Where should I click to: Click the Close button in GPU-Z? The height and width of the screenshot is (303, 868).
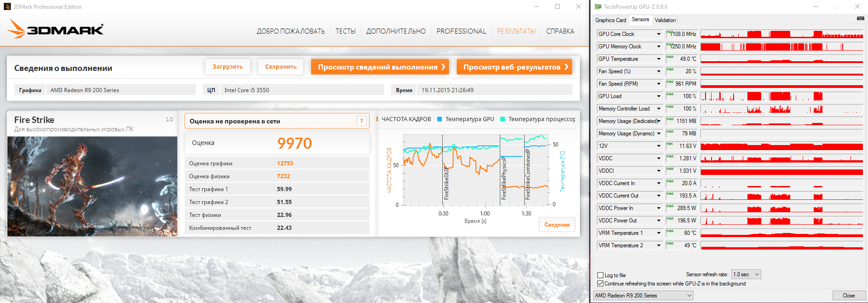849,296
